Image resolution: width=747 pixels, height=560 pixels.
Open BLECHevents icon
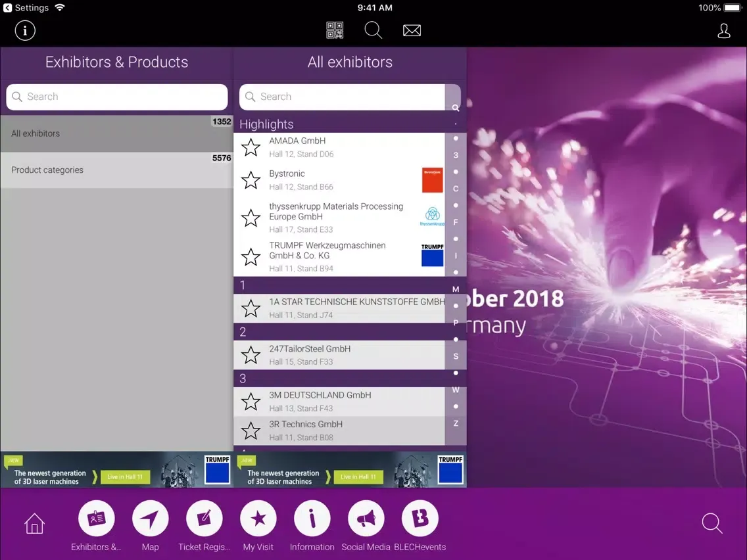pos(420,518)
